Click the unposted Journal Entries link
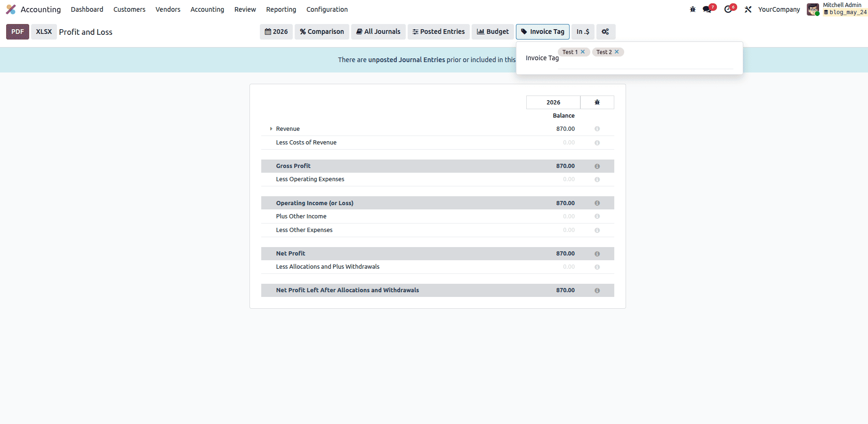 pyautogui.click(x=406, y=60)
